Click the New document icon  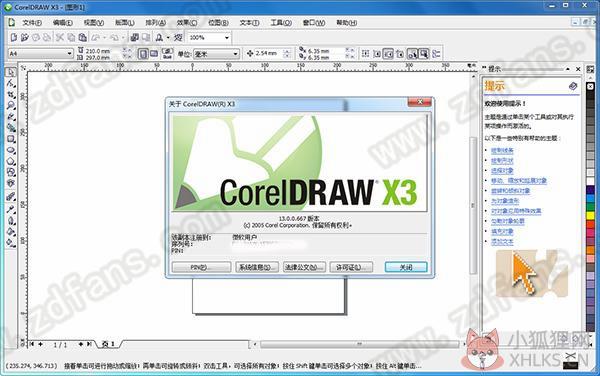point(14,37)
